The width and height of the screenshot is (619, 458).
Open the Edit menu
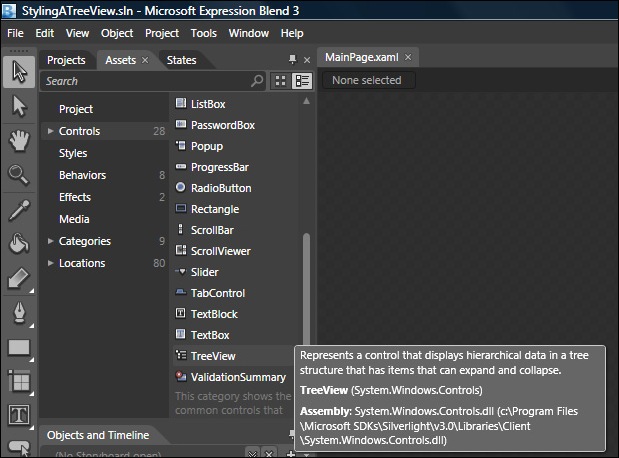point(45,33)
